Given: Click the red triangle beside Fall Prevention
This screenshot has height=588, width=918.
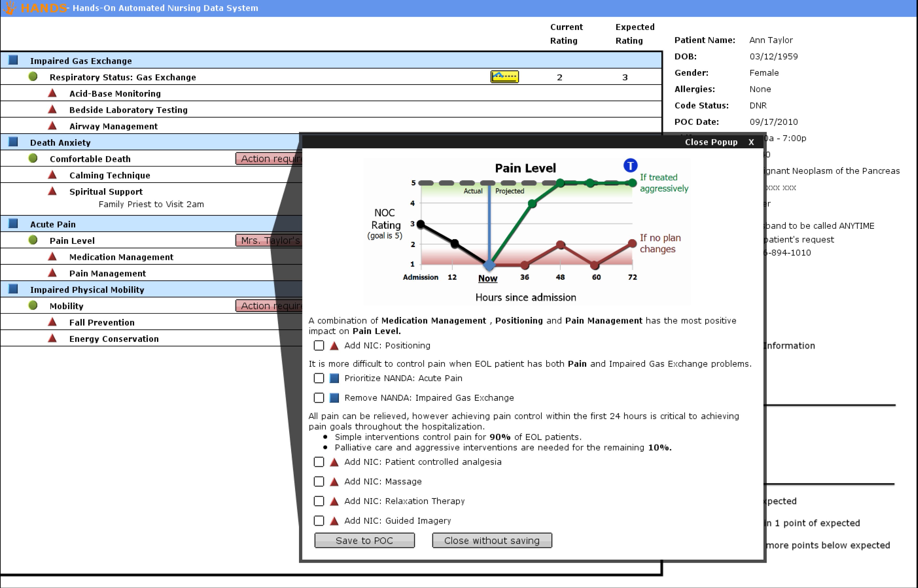Looking at the screenshot, I should [x=53, y=322].
